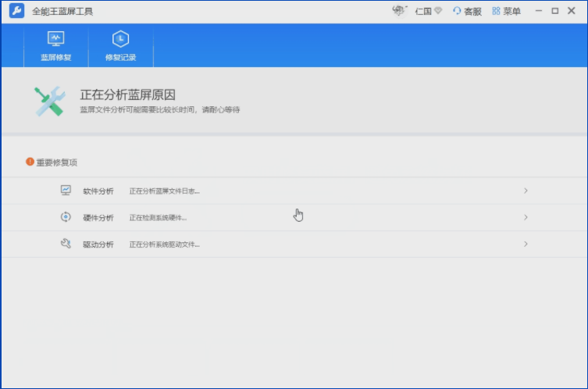The height and width of the screenshot is (389, 588).
Task: Click the 修复记录 hexagon clock icon
Action: pyautogui.click(x=120, y=39)
